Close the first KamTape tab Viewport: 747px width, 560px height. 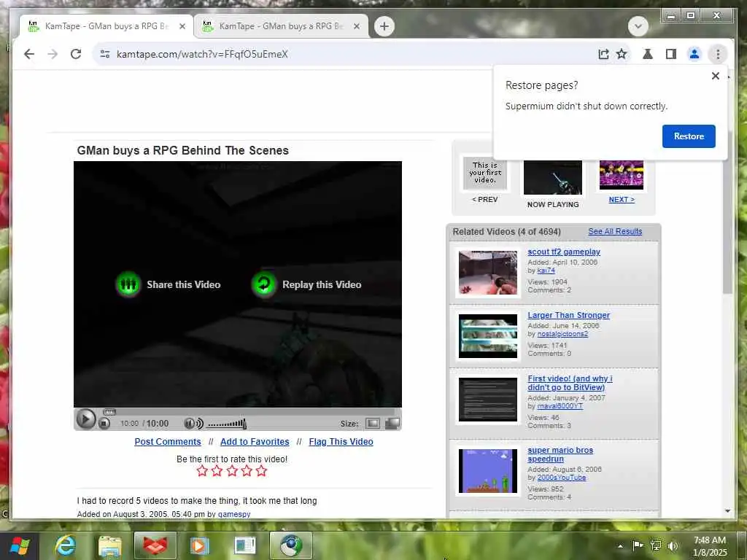182,26
